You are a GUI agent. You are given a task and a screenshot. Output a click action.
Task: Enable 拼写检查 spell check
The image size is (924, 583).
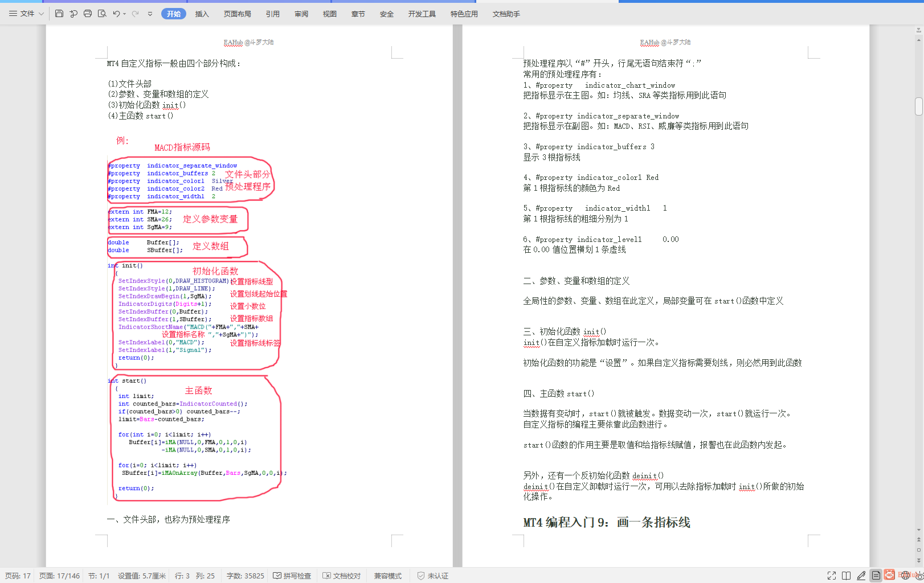point(292,576)
